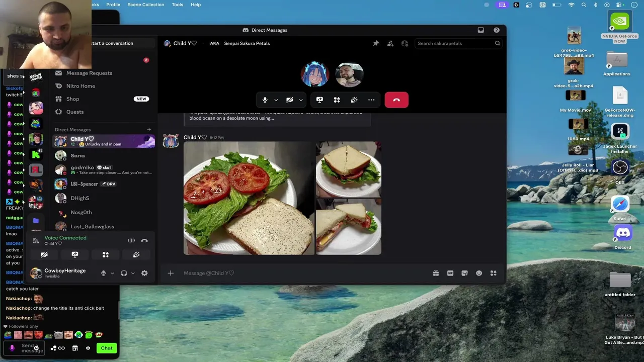Screen dimensions: 644x362
Task: Toggle noise suppression in voice panel
Action: (131, 240)
